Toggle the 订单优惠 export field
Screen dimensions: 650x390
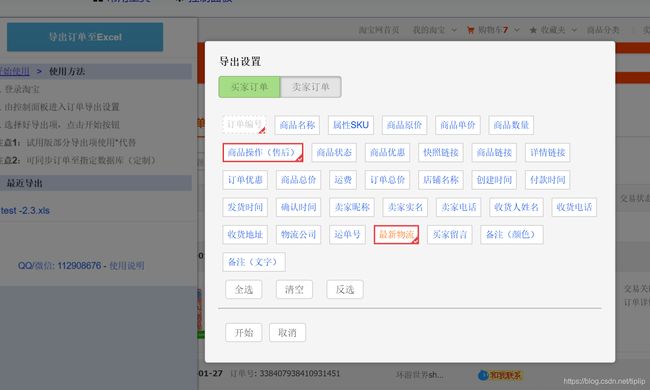(x=245, y=180)
